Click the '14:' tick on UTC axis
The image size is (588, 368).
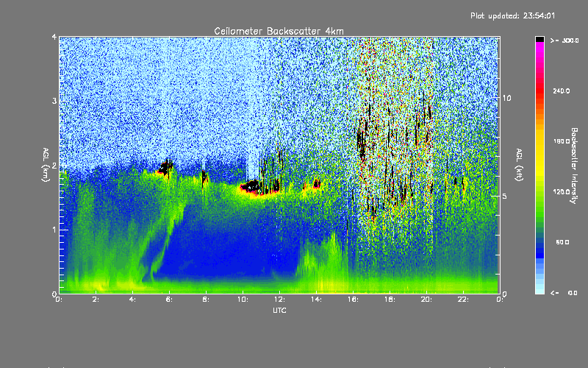tap(316, 300)
